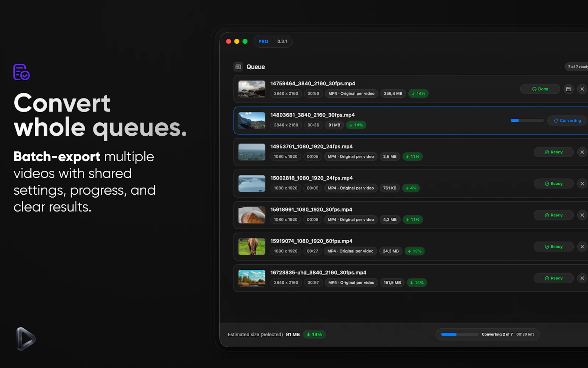Click the 00:57 duration tag
The image size is (588, 368).
[313, 283]
